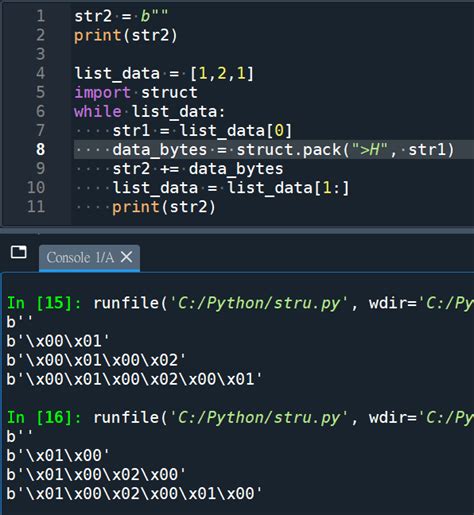This screenshot has height=515, width=474.
Task: Click the console pane options icon
Action: [19, 252]
